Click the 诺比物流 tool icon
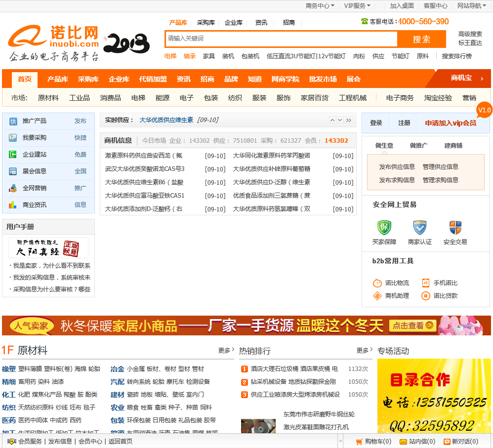 pyautogui.click(x=377, y=283)
